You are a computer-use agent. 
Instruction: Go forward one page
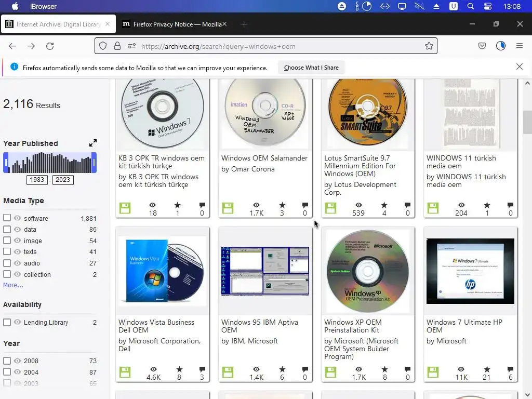(31, 46)
